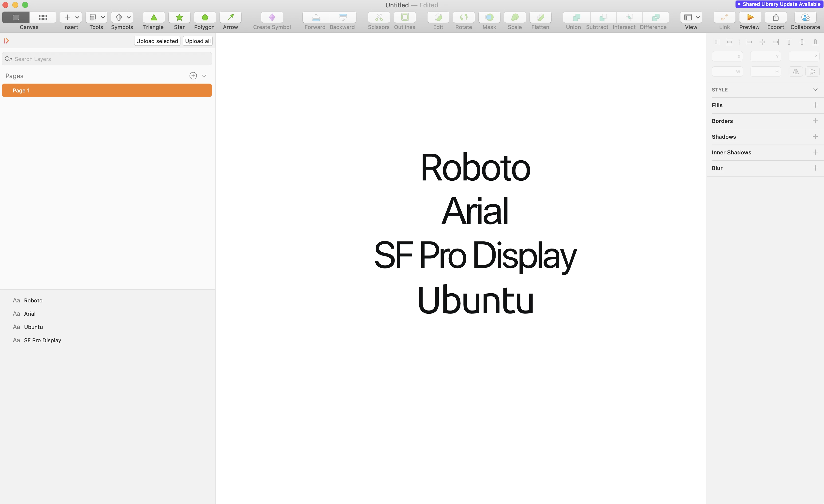Click the Upload selected button
Image resolution: width=824 pixels, height=504 pixels.
click(157, 41)
